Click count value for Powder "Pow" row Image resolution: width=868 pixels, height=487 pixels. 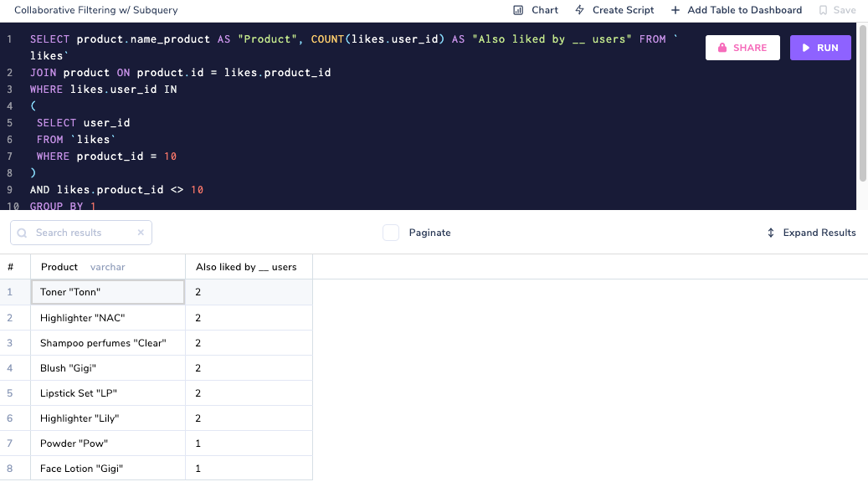coord(249,443)
